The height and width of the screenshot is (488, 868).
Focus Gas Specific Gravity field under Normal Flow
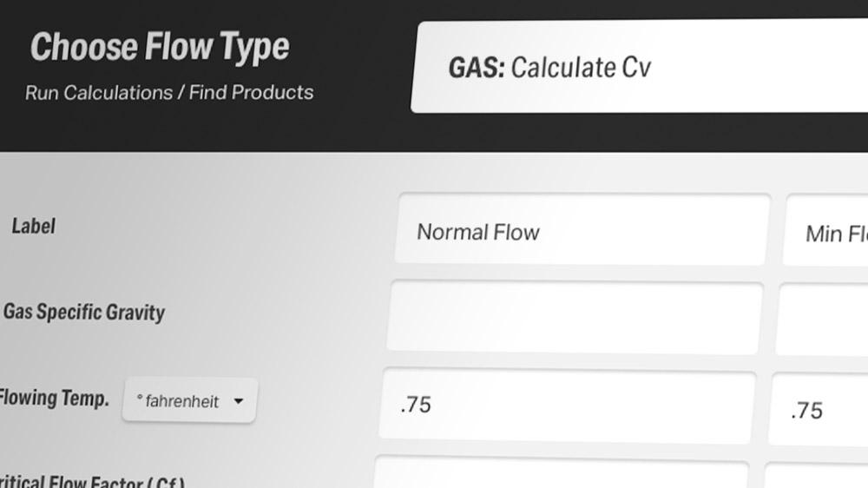tap(574, 317)
